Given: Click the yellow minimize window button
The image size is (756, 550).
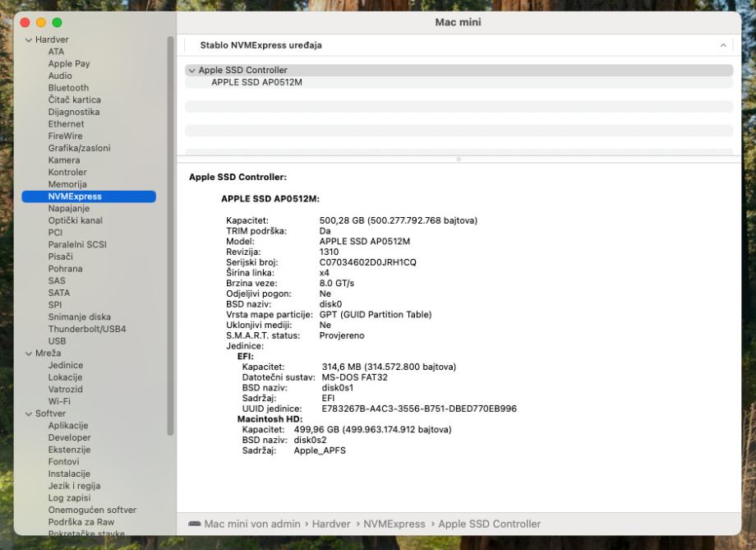Looking at the screenshot, I should tap(41, 23).
